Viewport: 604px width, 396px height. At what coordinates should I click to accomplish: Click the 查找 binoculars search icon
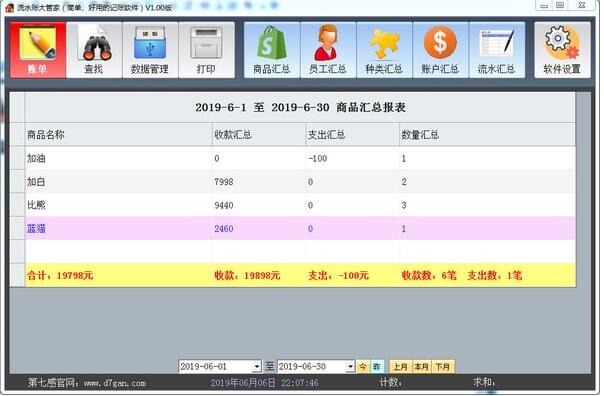point(94,50)
